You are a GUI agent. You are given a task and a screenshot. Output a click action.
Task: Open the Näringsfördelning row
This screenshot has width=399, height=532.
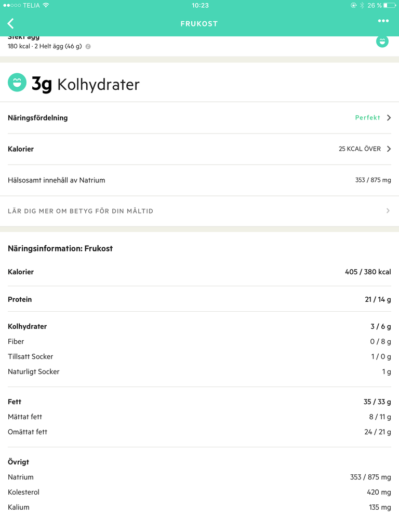(199, 118)
